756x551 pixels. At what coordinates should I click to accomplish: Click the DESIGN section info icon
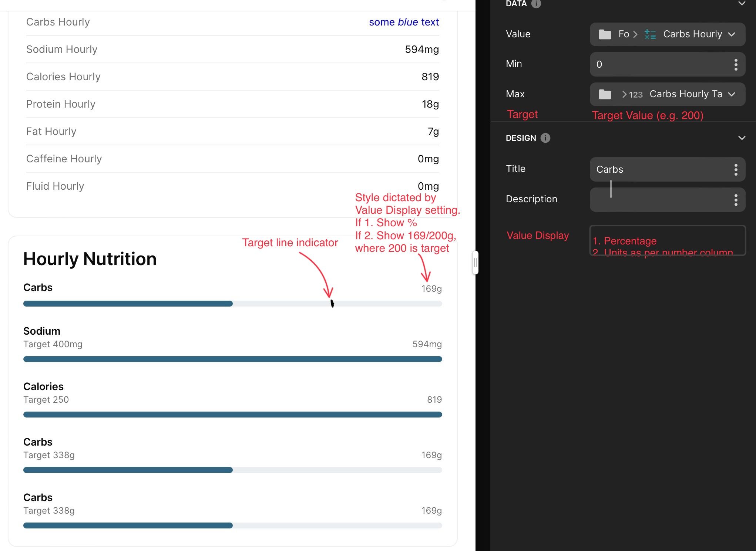(x=545, y=138)
